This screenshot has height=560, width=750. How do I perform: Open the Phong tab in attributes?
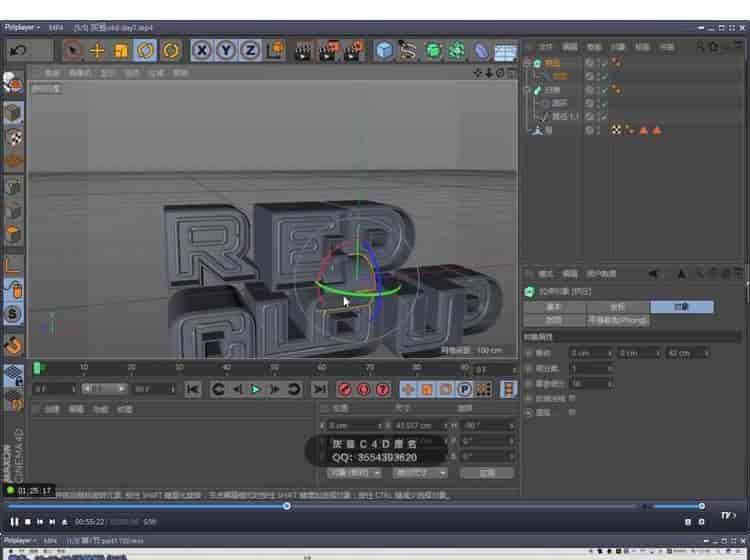point(617,320)
